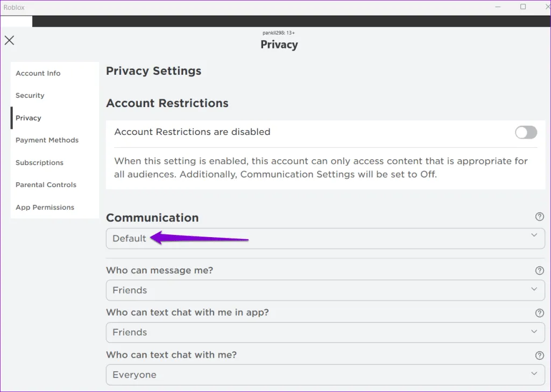551x392 pixels.
Task: Enable the Account Restrictions toggle
Action: pos(526,132)
